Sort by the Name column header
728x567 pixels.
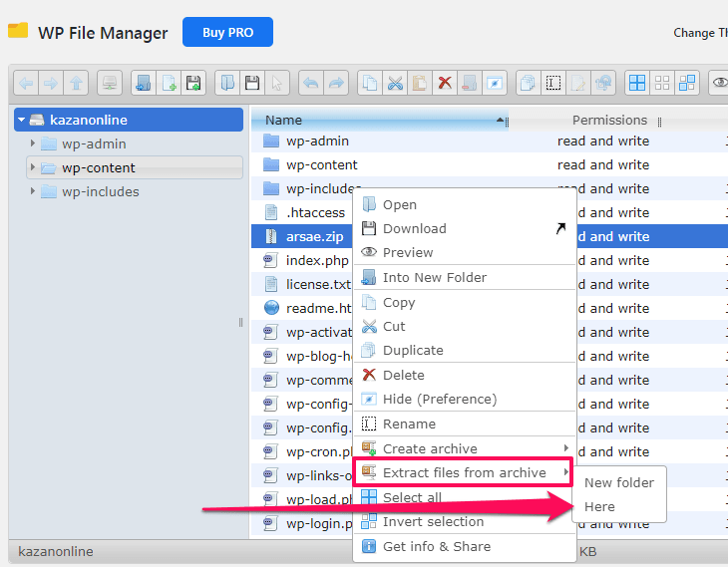pyautogui.click(x=380, y=121)
